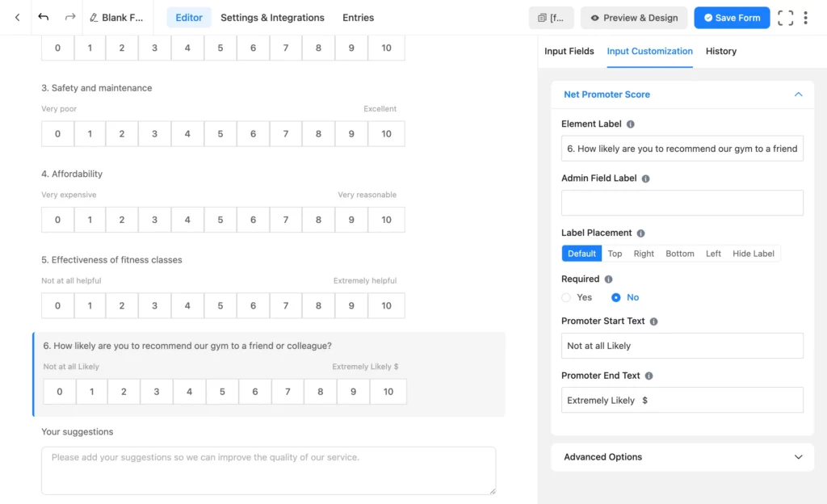Select score 8 under Affordability
827x504 pixels.
[x=318, y=220]
